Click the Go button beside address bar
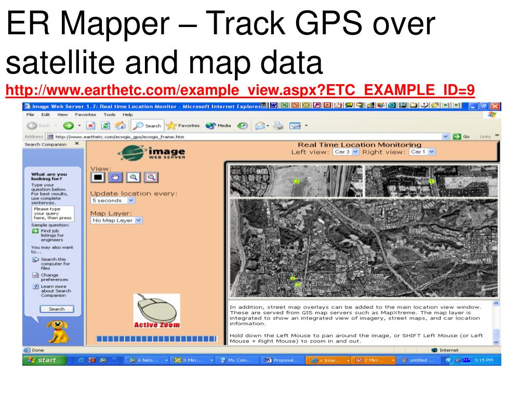 [x=461, y=137]
